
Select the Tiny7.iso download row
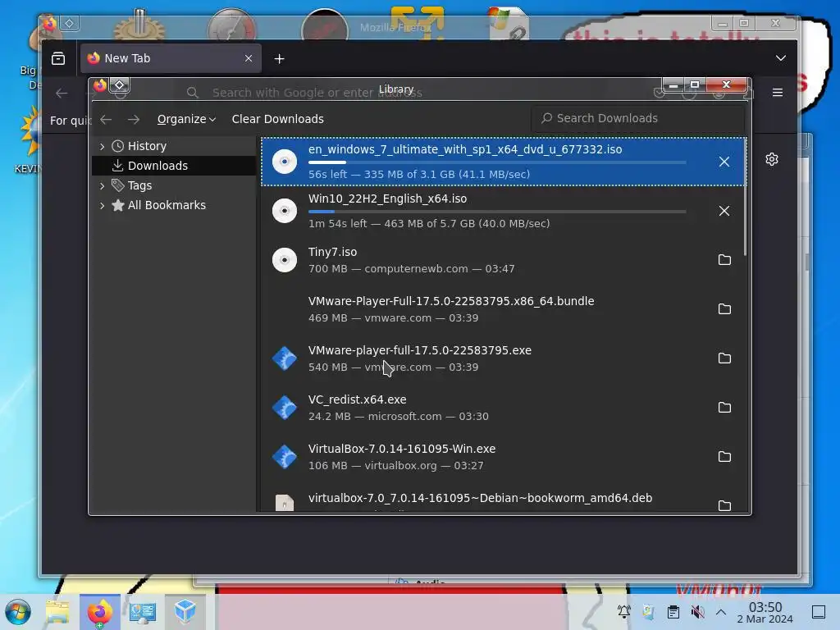(504, 260)
